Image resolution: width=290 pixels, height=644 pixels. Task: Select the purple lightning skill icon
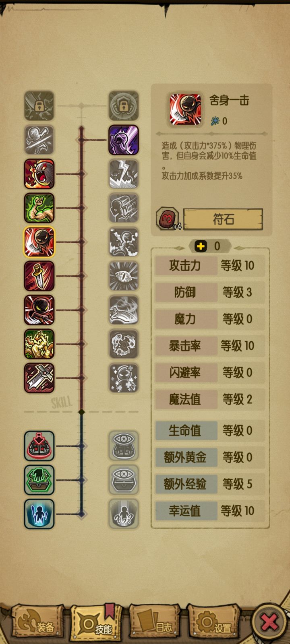coord(124,140)
